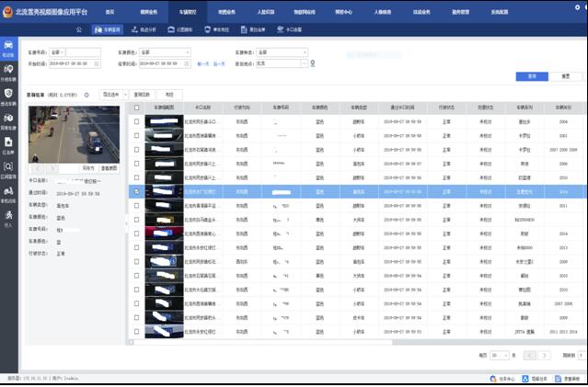Viewport: 588px width, 387px height.
Task: Open the 红名单 red list sidebar icon
Action: [x=8, y=143]
